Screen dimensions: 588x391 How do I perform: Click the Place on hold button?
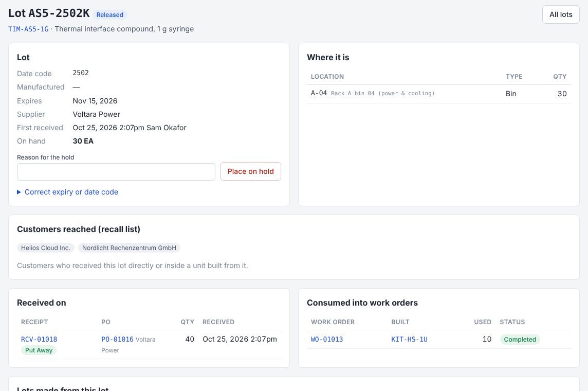point(250,171)
